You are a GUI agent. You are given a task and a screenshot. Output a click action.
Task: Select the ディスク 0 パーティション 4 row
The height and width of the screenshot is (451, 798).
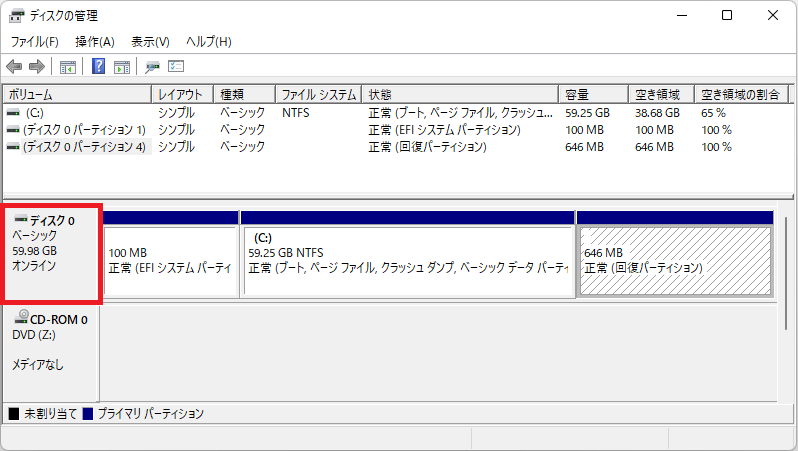coord(397,147)
